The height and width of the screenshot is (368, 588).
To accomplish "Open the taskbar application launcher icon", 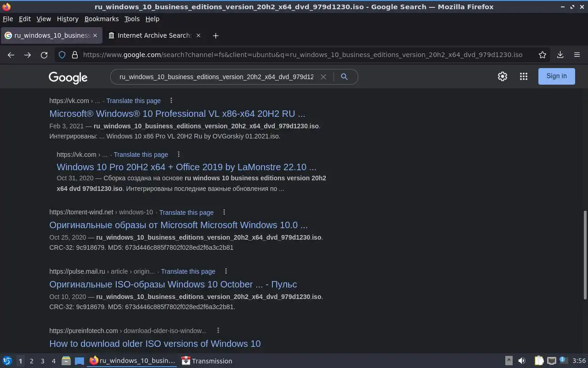I will 7,361.
